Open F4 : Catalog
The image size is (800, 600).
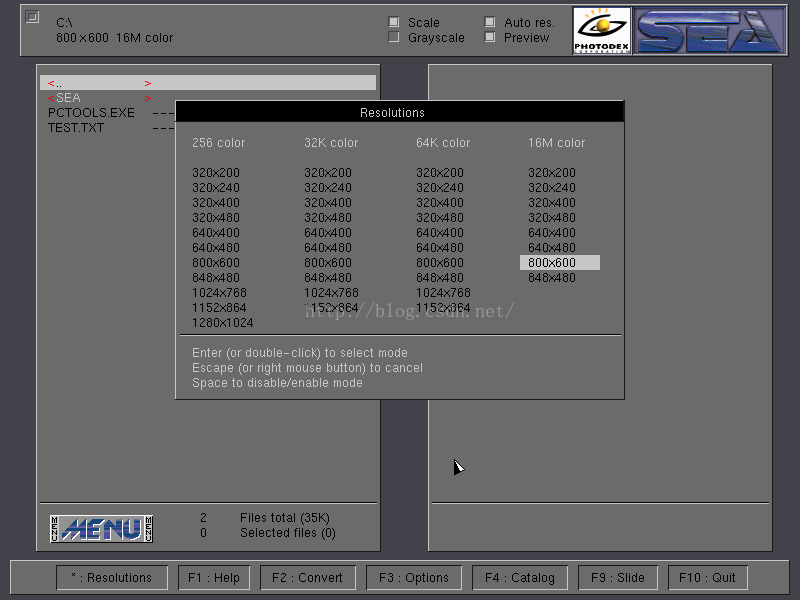[x=520, y=578]
